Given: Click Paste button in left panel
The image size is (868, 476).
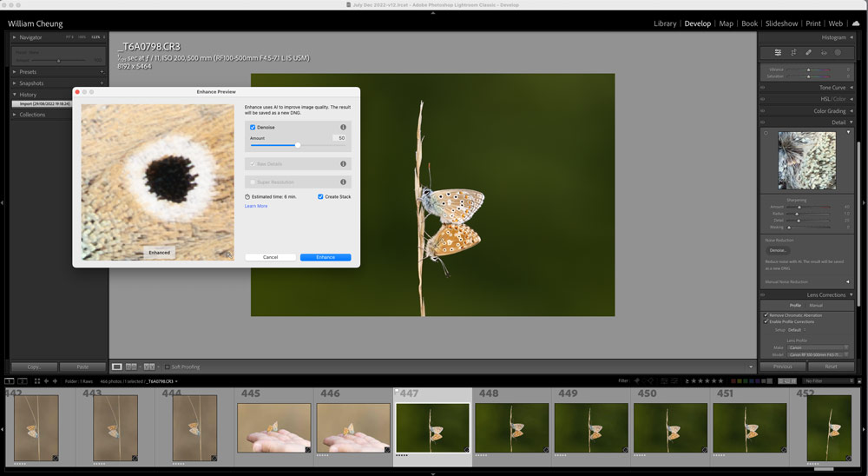Looking at the screenshot, I should (x=82, y=367).
